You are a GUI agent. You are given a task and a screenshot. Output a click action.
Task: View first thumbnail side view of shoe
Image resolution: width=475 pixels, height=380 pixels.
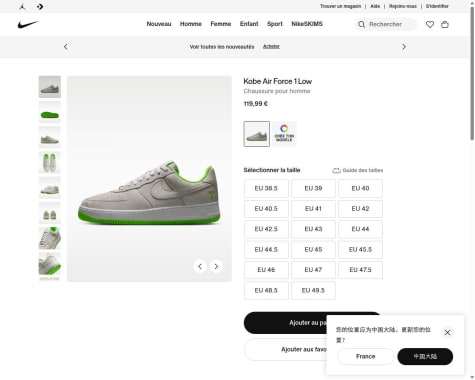point(50,87)
